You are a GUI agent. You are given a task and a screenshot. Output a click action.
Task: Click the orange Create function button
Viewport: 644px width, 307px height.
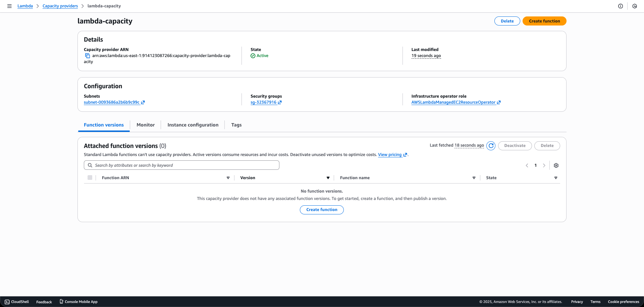coord(544,21)
